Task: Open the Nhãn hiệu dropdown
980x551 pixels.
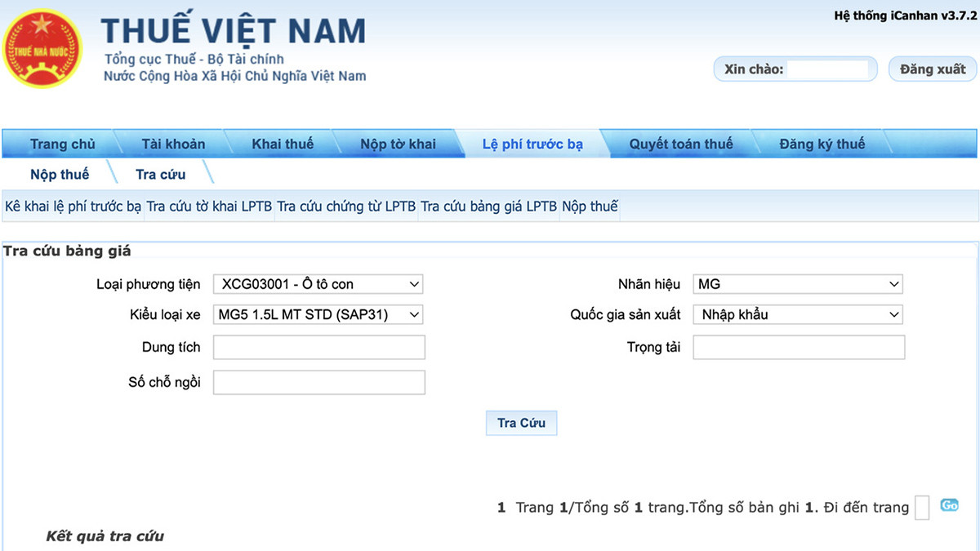Action: [798, 284]
